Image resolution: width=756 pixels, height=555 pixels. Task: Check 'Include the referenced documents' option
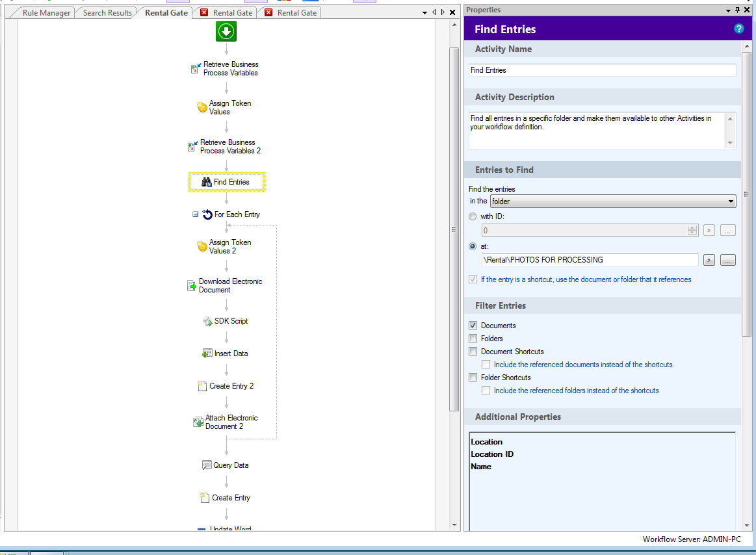tap(486, 365)
